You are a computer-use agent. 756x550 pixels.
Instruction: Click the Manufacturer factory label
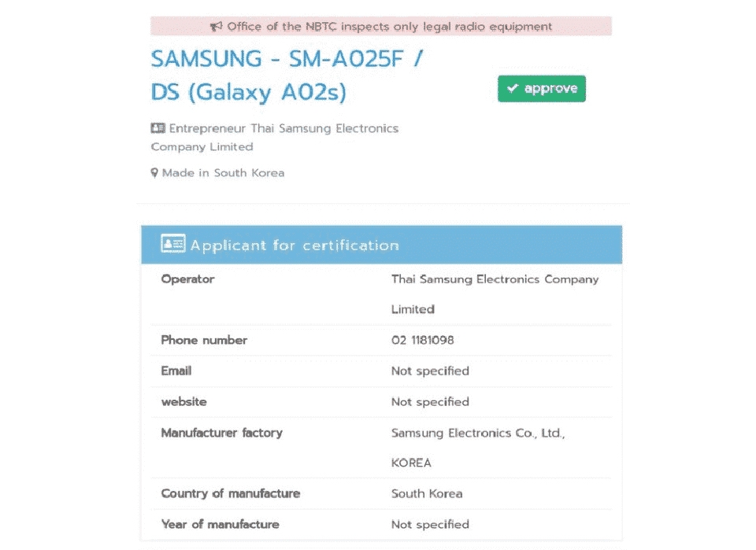coord(222,433)
